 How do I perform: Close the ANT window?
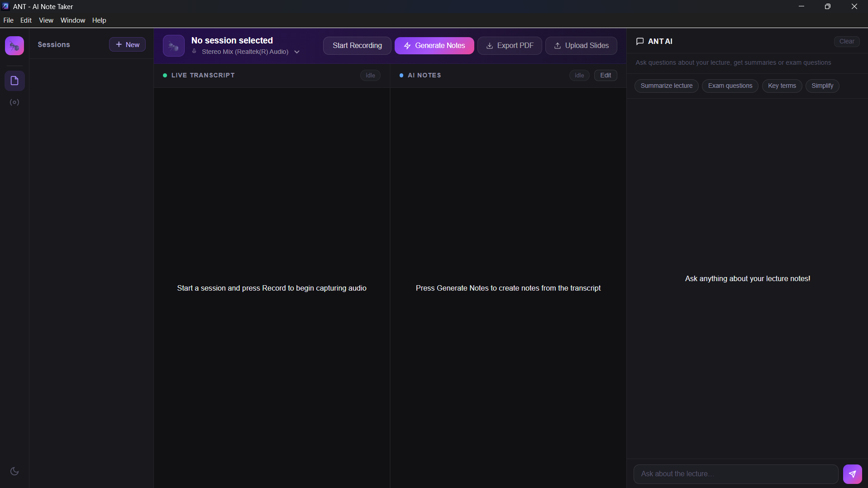pos(854,6)
